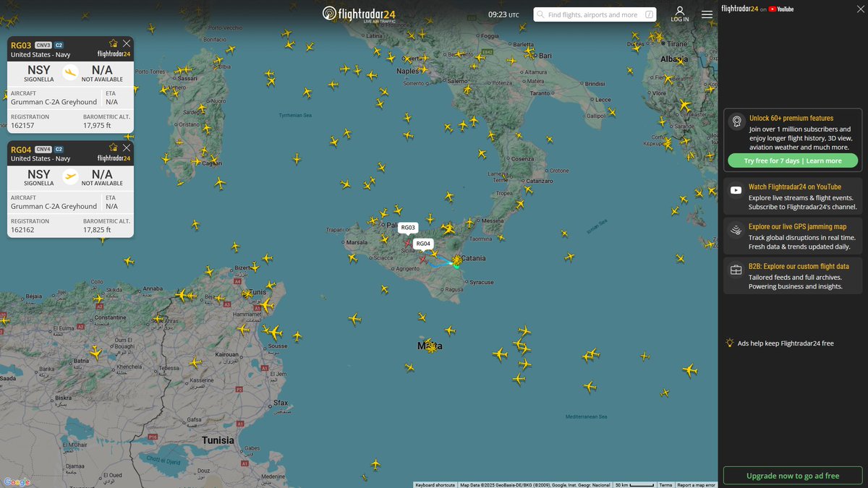Click the B2B briefcase icon
868x488 pixels.
point(736,270)
